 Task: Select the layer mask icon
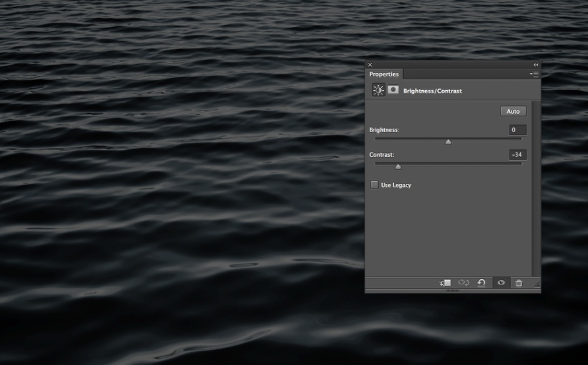pos(393,90)
